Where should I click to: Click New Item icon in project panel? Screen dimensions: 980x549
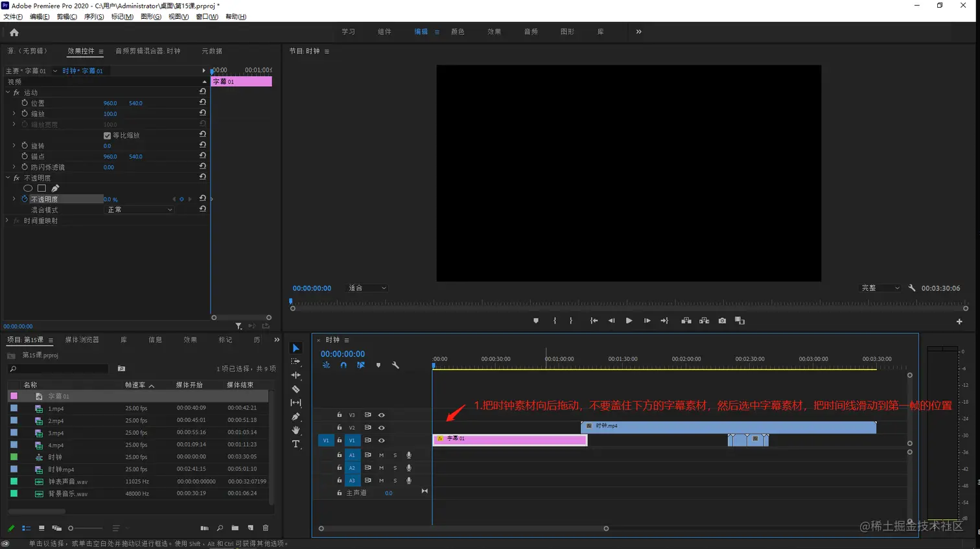click(x=251, y=528)
